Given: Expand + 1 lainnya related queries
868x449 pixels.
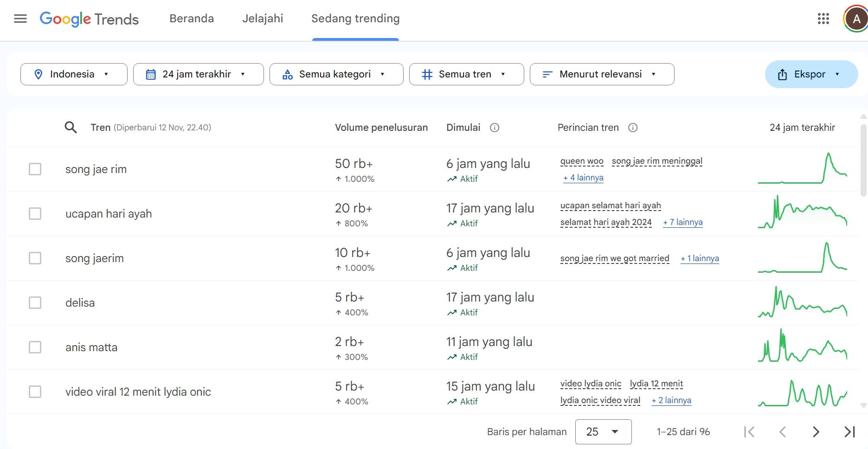Looking at the screenshot, I should click(700, 258).
